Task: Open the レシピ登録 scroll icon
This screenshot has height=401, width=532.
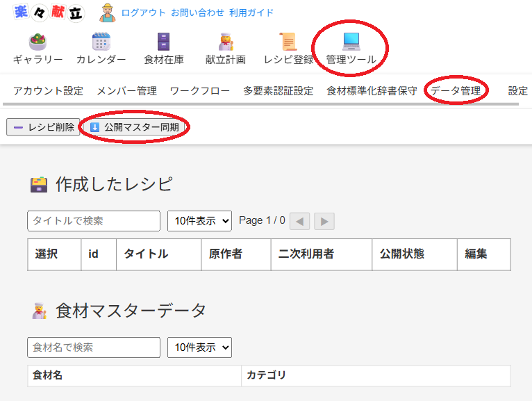Action: tap(288, 42)
